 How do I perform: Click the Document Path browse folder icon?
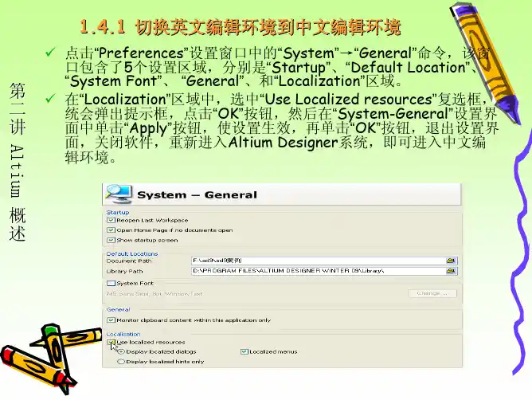click(x=451, y=261)
